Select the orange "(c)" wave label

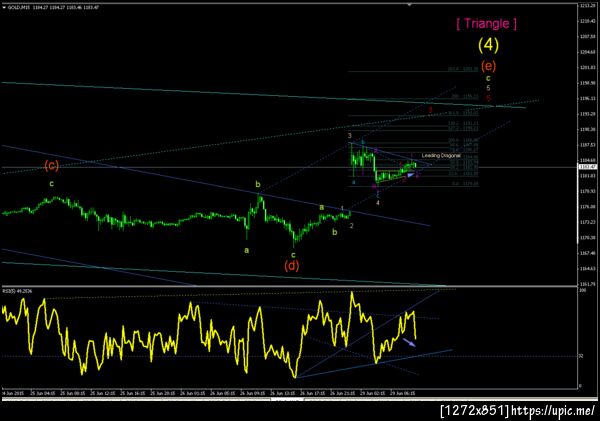coord(51,166)
